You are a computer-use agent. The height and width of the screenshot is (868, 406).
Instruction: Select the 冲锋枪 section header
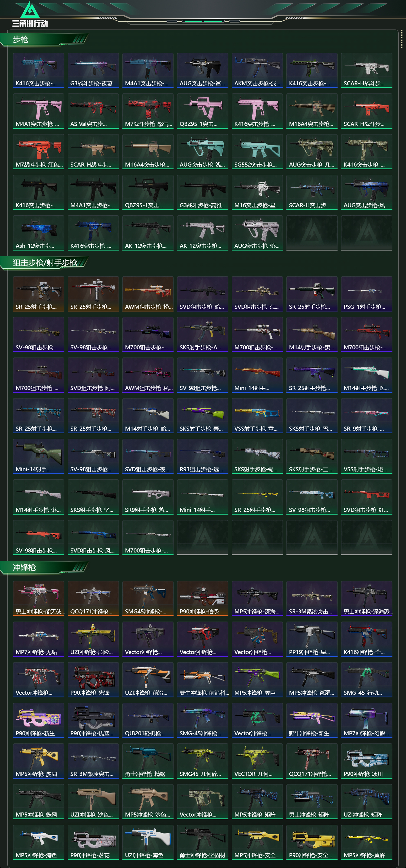(24, 567)
